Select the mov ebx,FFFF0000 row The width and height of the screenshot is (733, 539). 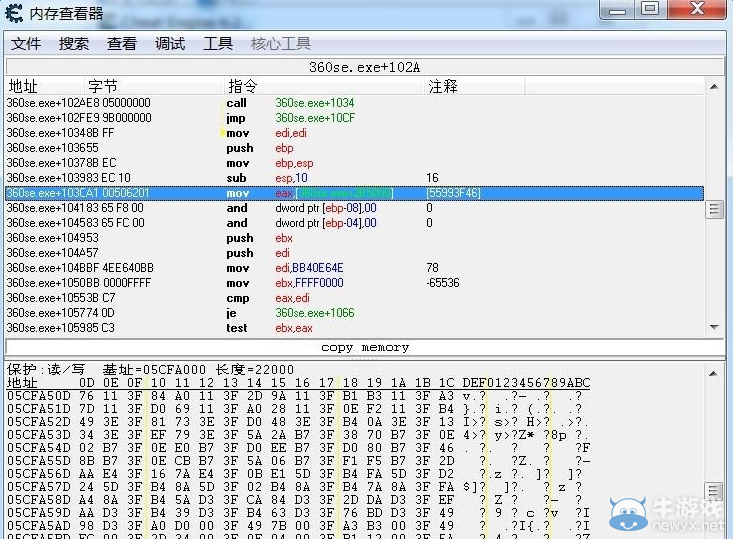pos(354,283)
